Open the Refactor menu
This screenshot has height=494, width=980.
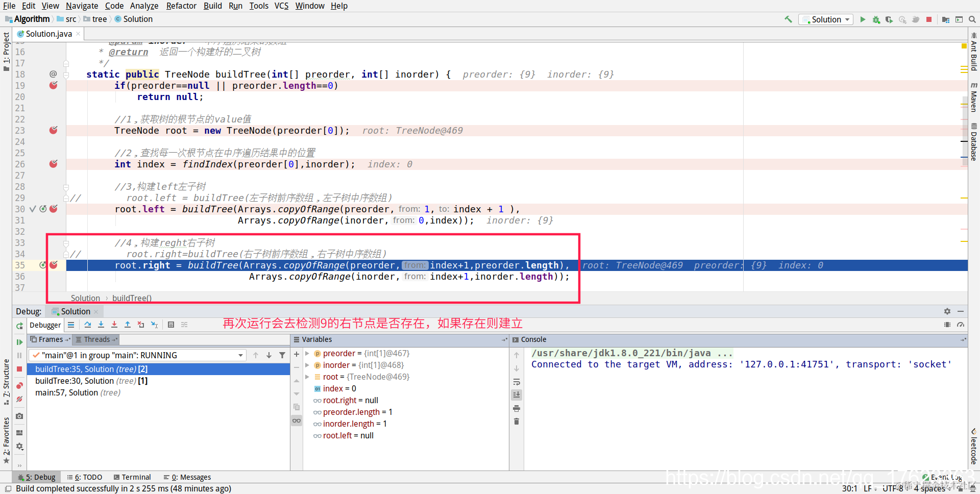(x=181, y=6)
